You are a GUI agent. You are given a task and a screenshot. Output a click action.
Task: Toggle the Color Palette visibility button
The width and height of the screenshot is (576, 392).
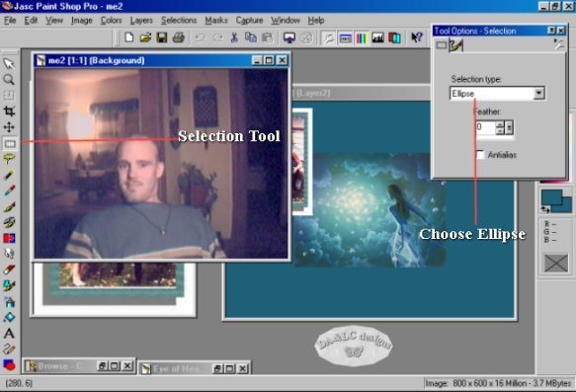point(362,38)
